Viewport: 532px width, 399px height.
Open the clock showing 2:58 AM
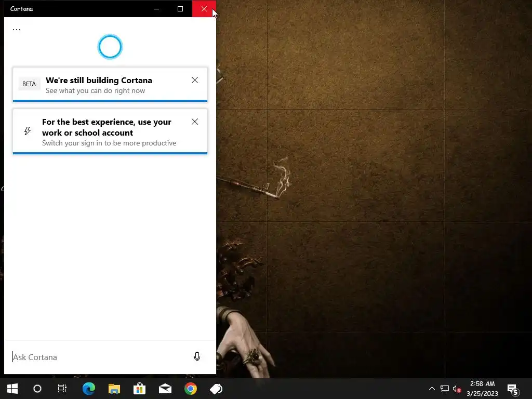[482, 389]
